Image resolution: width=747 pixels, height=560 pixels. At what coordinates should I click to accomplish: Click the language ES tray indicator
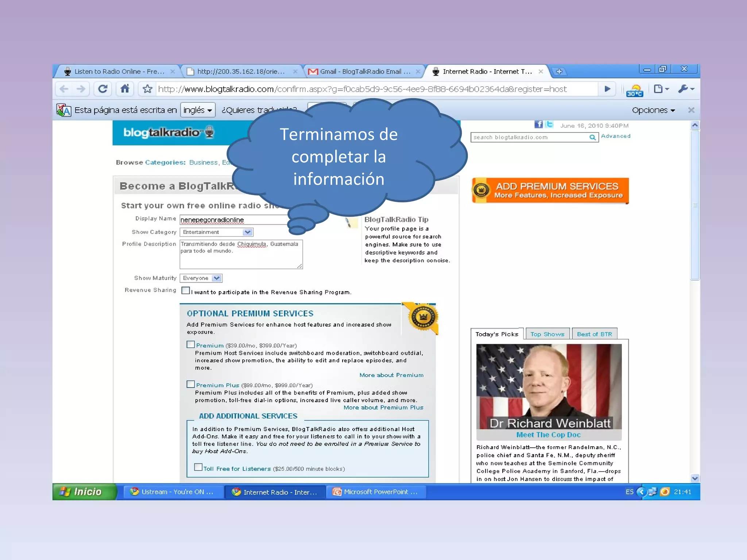pos(630,492)
